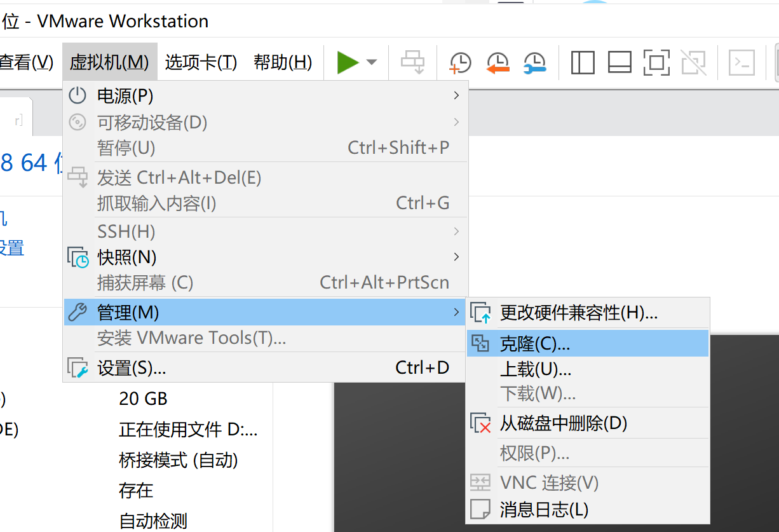The height and width of the screenshot is (532, 779).
Task: Enter full screen mode icon
Action: [x=656, y=62]
